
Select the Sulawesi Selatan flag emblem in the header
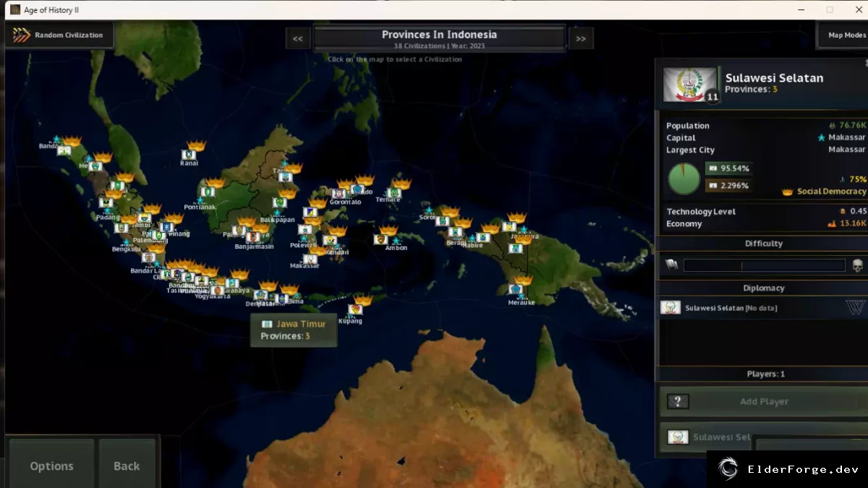[690, 85]
